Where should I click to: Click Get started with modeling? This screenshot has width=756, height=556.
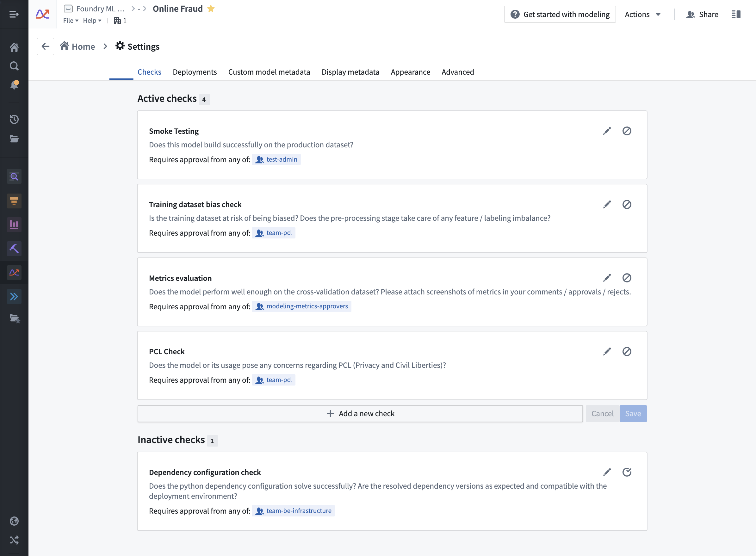coord(560,15)
